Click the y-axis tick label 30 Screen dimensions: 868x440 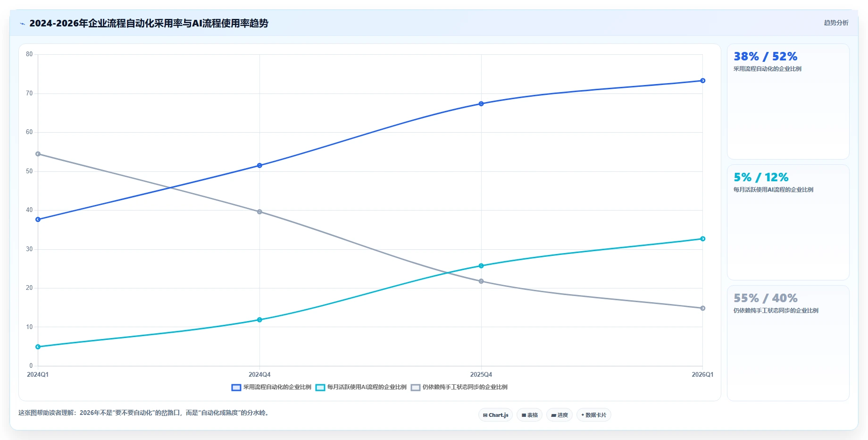click(29, 249)
